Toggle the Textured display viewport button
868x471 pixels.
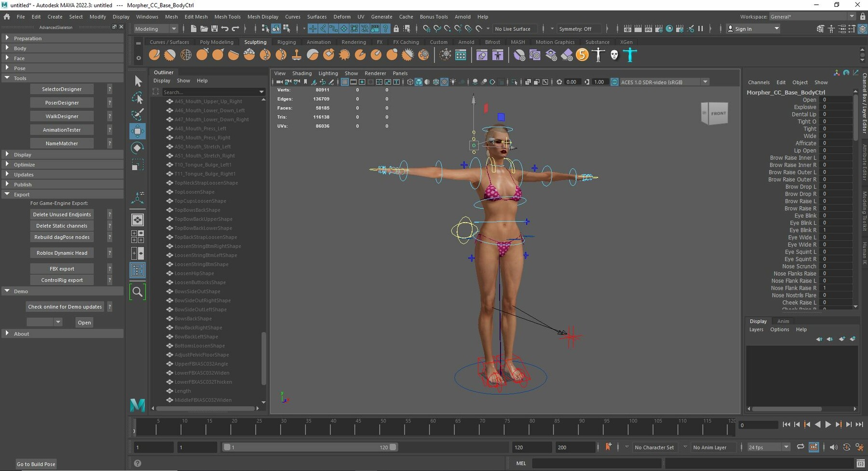click(x=444, y=82)
